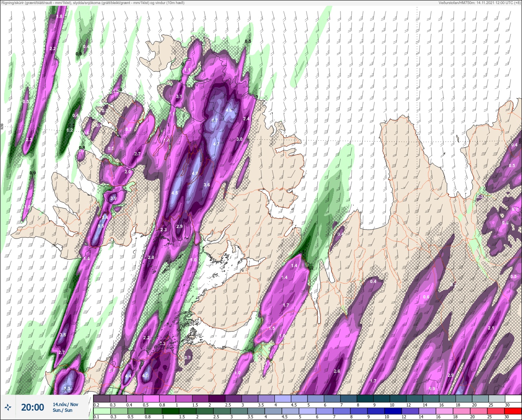Click the upper legend swatch marked 0.2
This screenshot has height=420, width=522.
coord(102,398)
